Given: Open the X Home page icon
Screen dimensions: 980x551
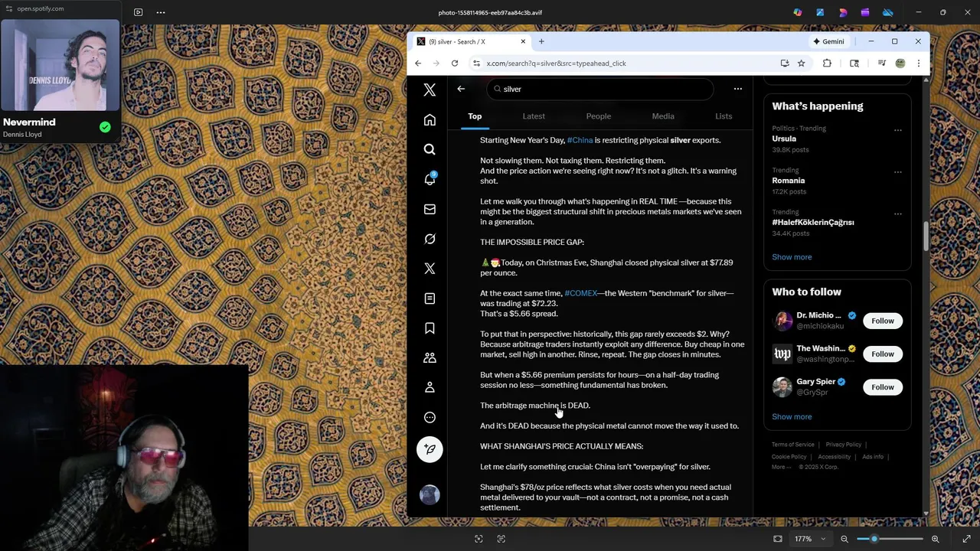Looking at the screenshot, I should click(430, 120).
